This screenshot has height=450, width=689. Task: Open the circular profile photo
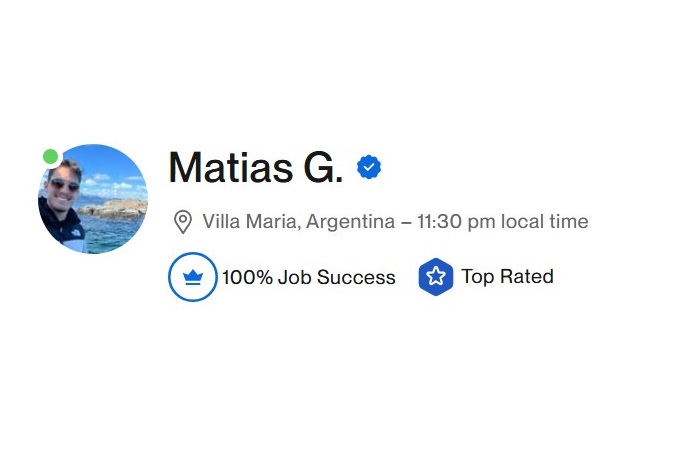coord(93,199)
